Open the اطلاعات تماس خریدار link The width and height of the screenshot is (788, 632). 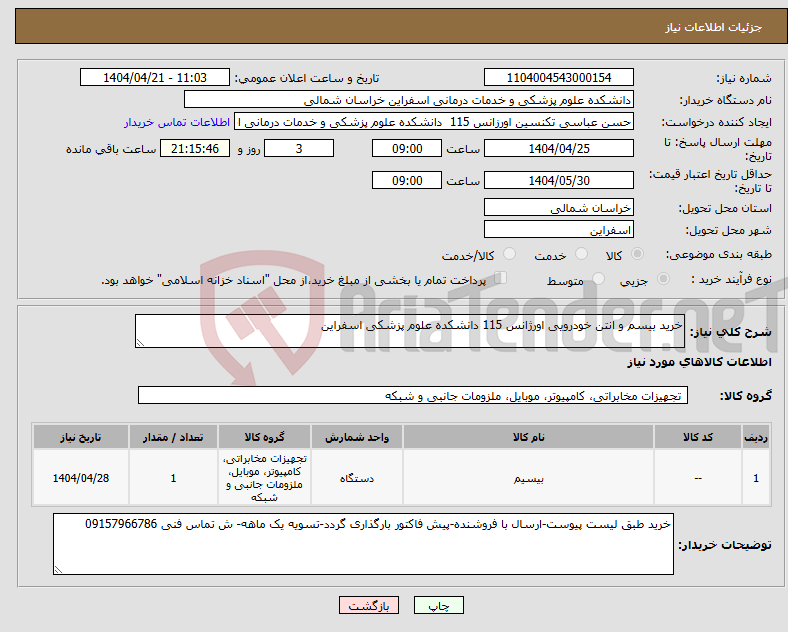177,122
